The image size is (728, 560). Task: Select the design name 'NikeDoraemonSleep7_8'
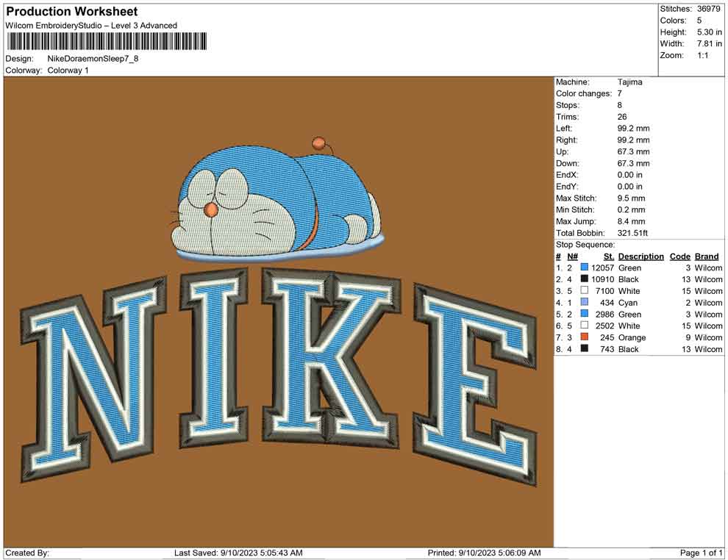pyautogui.click(x=93, y=59)
